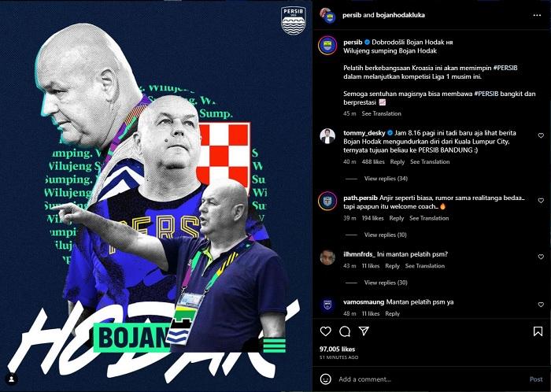This screenshot has height=392, width=551.
Task: Focus the Add a comment field
Action: [432, 379]
